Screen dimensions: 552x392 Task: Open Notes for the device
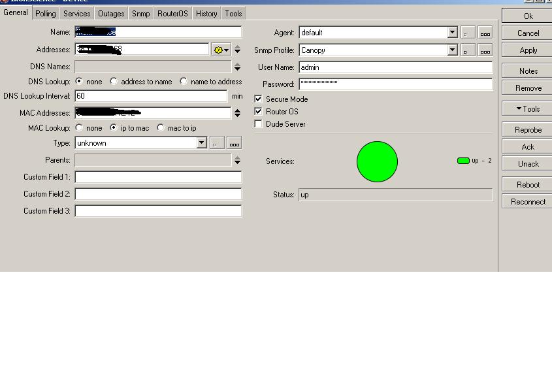point(528,71)
